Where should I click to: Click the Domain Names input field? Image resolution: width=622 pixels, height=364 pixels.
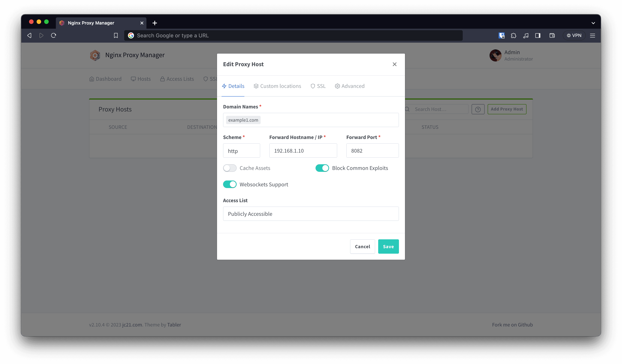tap(311, 120)
